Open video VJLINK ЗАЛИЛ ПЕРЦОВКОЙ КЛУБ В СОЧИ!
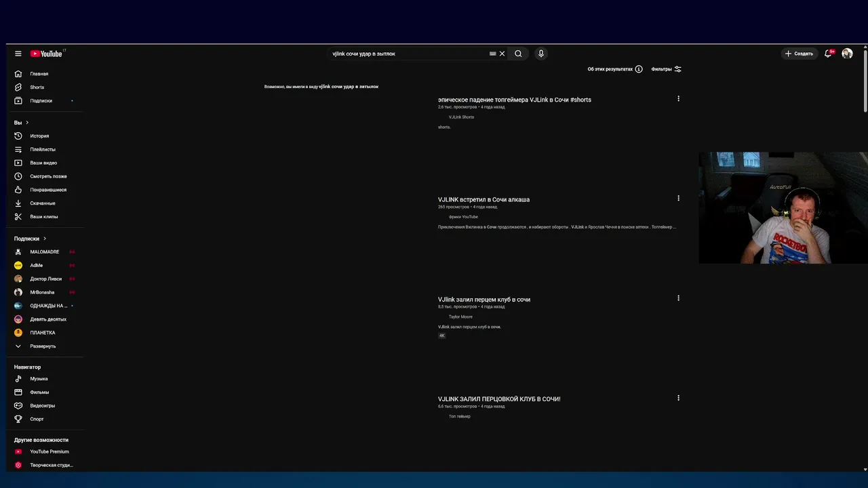 click(499, 399)
